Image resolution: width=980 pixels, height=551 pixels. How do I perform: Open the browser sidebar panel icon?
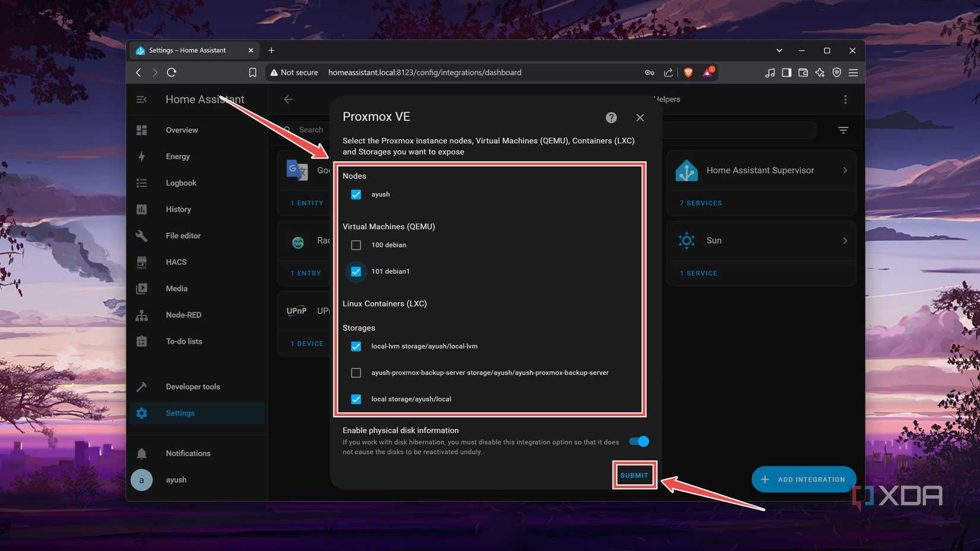(x=786, y=72)
